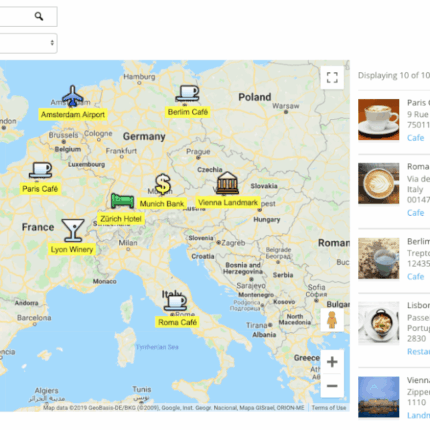
Task: Open the Terms of Use link
Action: click(x=329, y=408)
